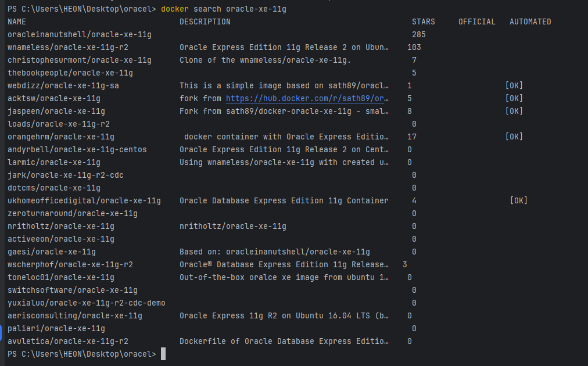Screen dimensions: 588x366
Task: Click description 'This is a simple image based on'
Action: [284, 85]
